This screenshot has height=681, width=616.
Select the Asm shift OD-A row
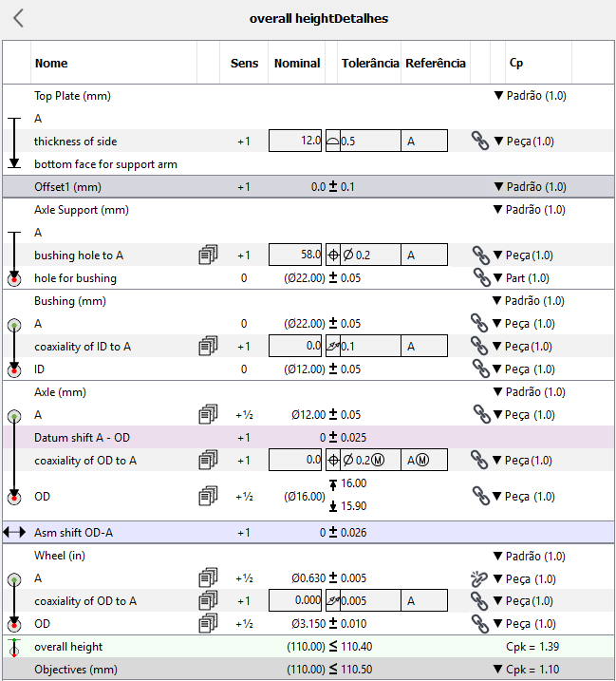[308, 532]
